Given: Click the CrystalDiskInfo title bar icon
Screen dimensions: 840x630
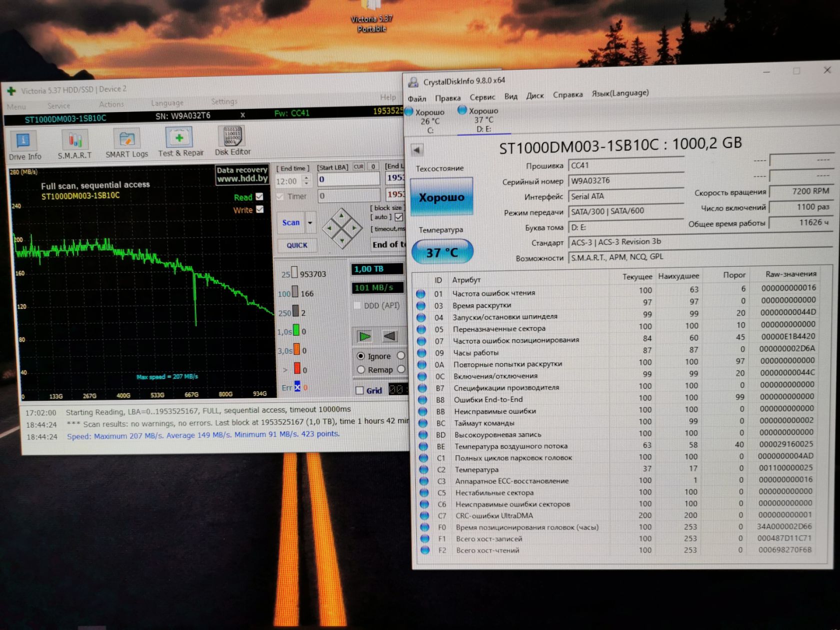Looking at the screenshot, I should (413, 82).
